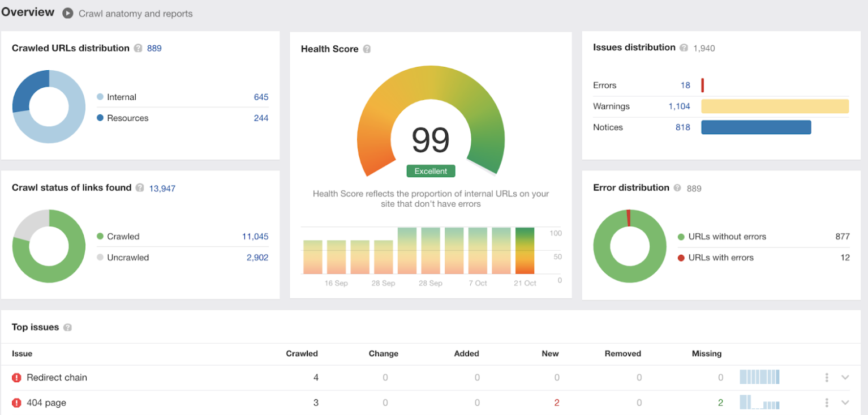Image resolution: width=868 pixels, height=415 pixels.
Task: Click the URLs with errors value 12
Action: coord(845,258)
